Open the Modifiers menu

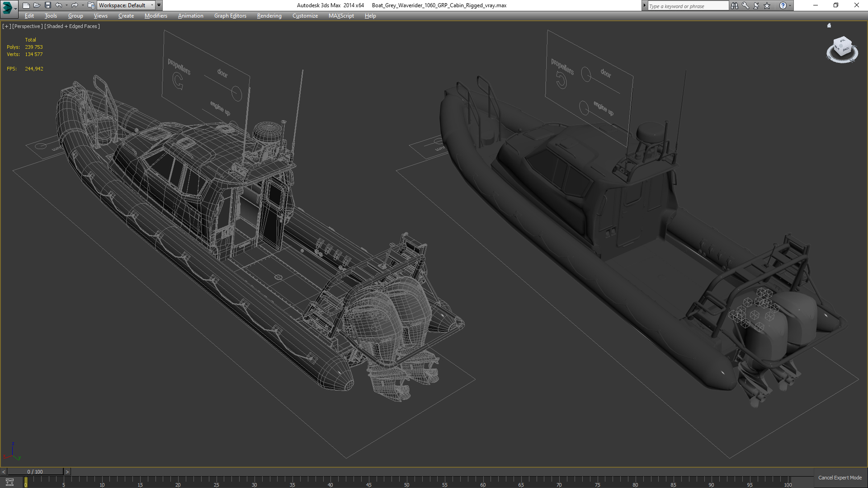click(x=156, y=16)
